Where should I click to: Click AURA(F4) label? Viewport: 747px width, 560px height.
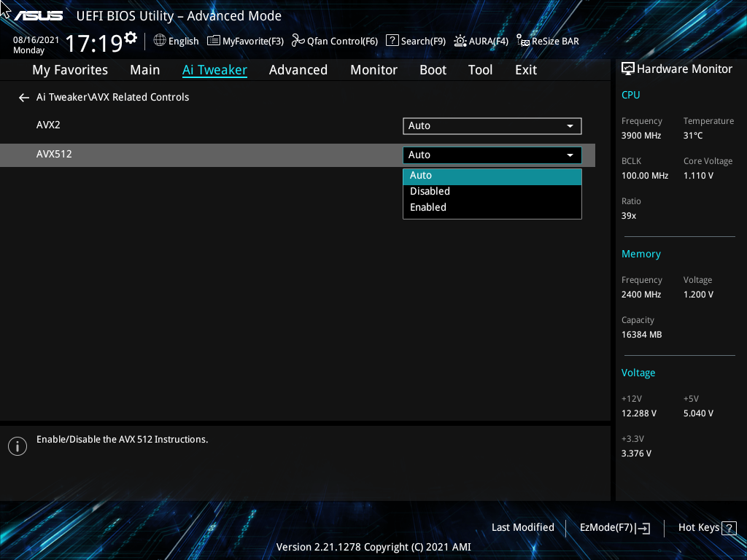click(488, 42)
